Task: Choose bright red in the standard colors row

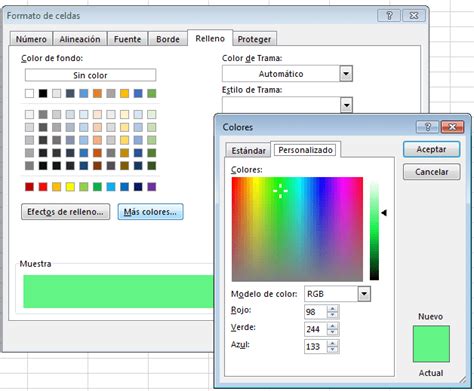Action: click(43, 187)
